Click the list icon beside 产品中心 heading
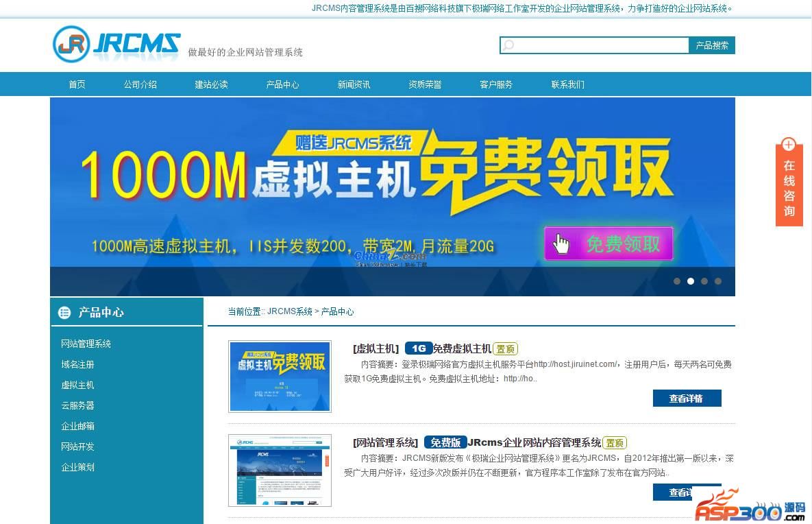Viewport: 812px width, 524px height. tap(64, 312)
